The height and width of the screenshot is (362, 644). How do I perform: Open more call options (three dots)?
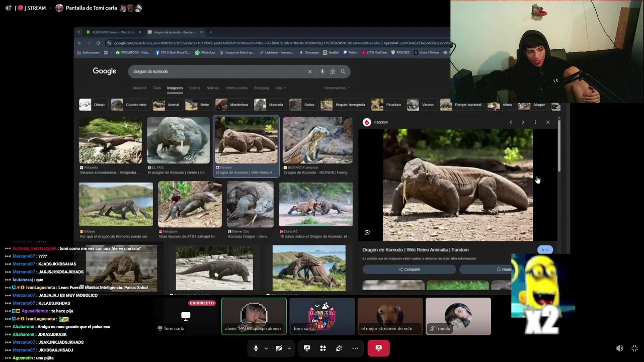355,348
